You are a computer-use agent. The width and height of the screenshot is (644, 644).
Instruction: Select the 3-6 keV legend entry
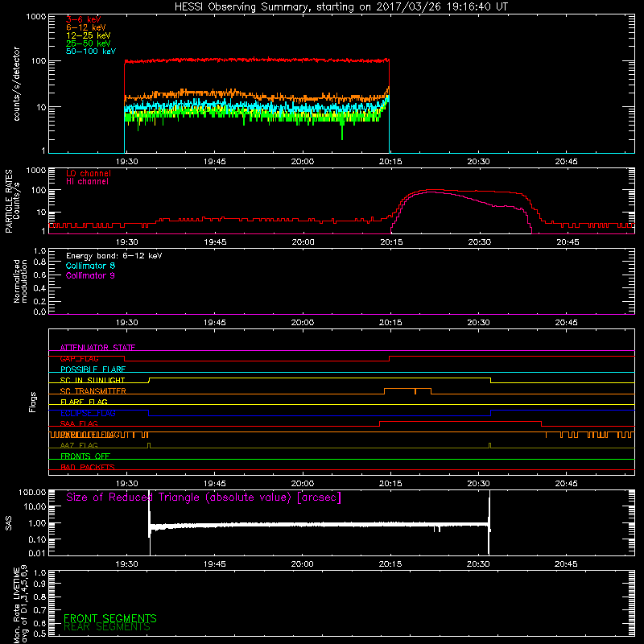83,19
